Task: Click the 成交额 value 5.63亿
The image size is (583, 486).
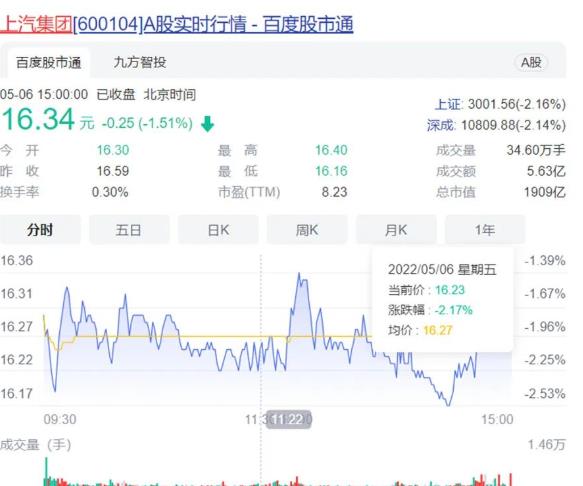Action: [x=546, y=171]
